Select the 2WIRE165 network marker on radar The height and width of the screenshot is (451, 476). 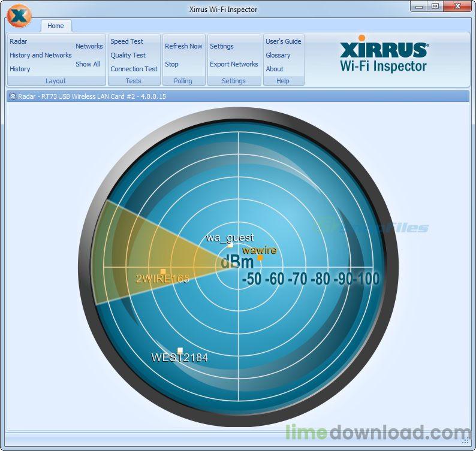163,271
